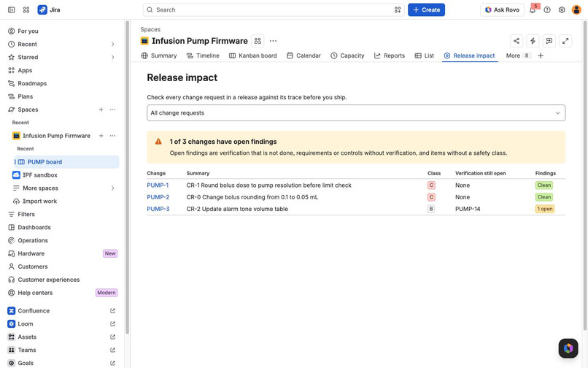Click the Spaces breadcrumb link
This screenshot has height=368, width=588.
click(150, 29)
